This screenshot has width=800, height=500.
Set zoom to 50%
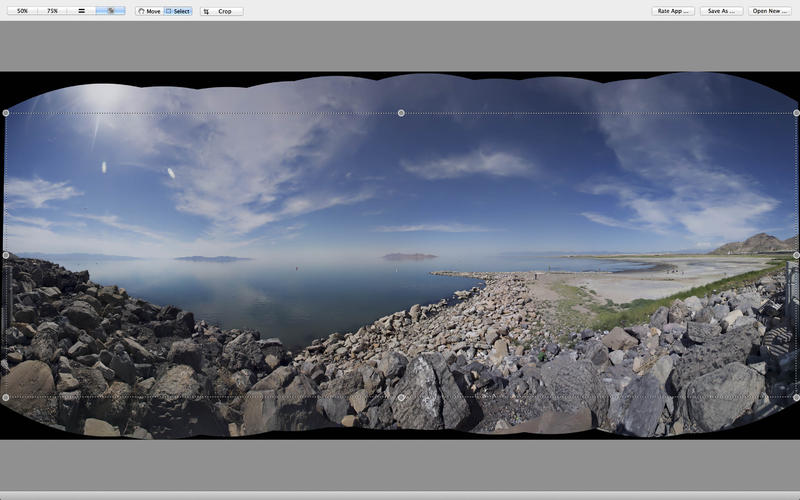(x=22, y=11)
